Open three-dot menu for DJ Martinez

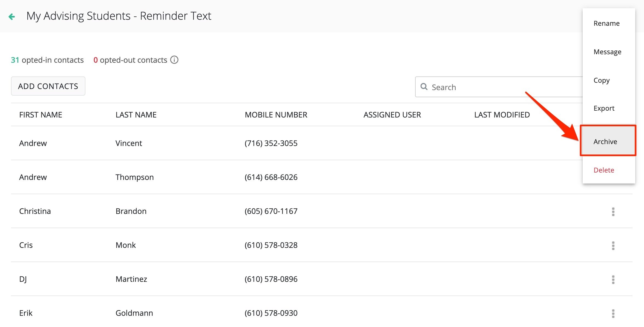pos(613,280)
